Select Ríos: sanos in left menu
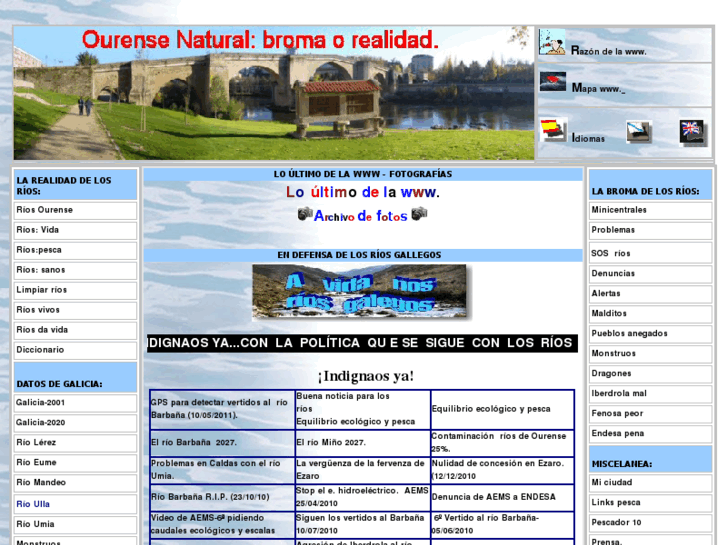 [75, 270]
